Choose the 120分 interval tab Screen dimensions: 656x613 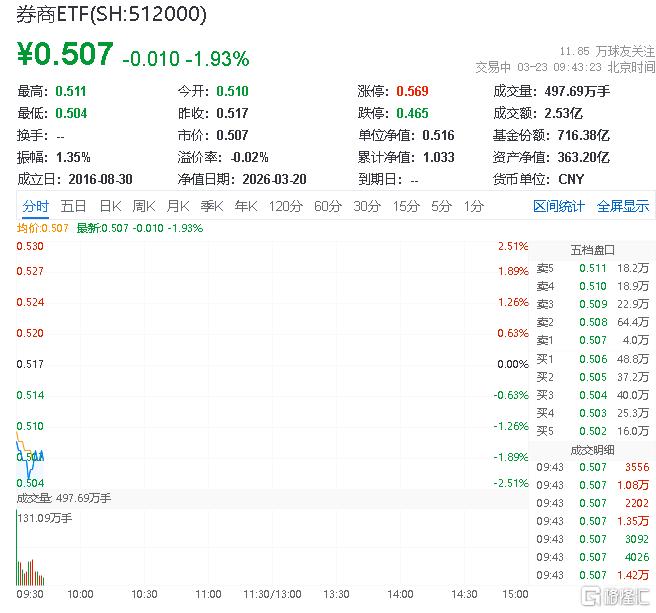click(286, 206)
